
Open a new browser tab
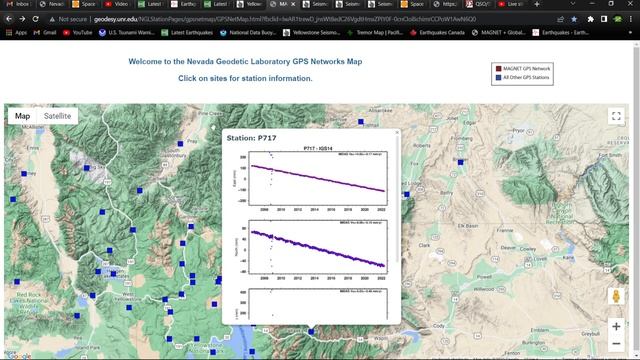point(537,4)
